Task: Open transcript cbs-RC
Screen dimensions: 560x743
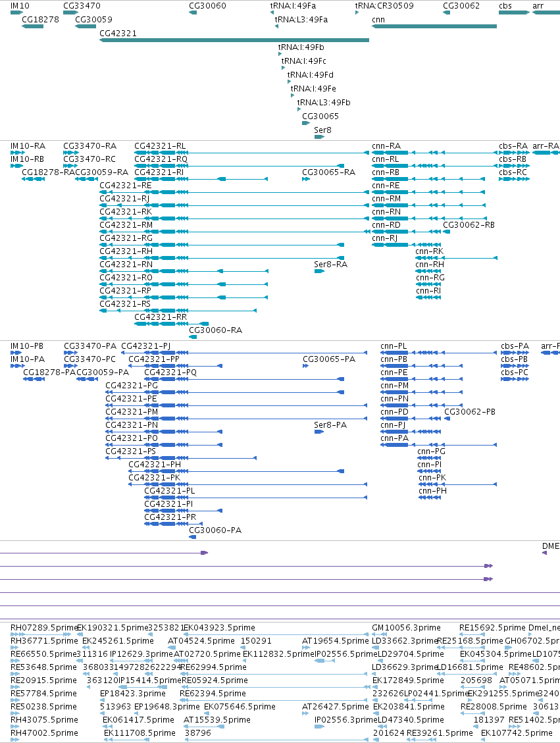Action: 513,172
